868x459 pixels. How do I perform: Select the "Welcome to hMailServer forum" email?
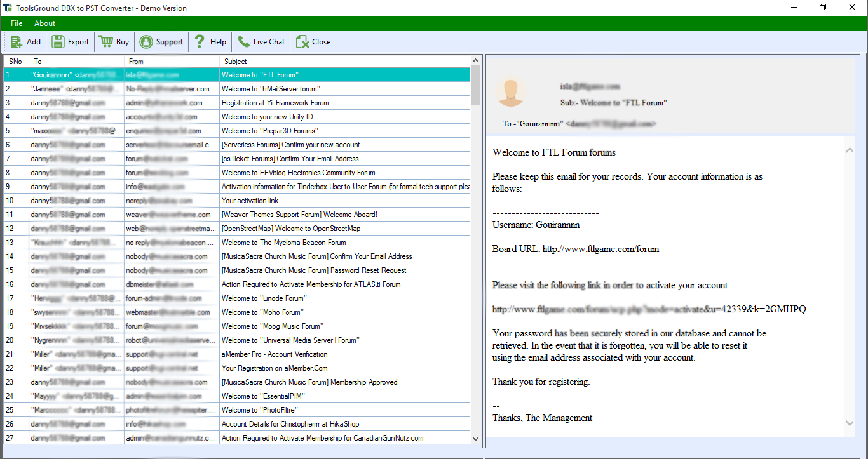(x=271, y=89)
